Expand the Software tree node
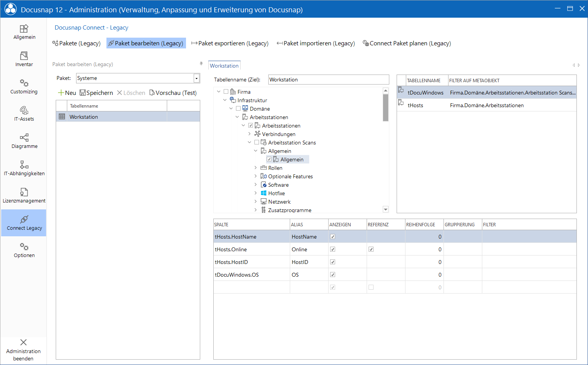 point(256,185)
